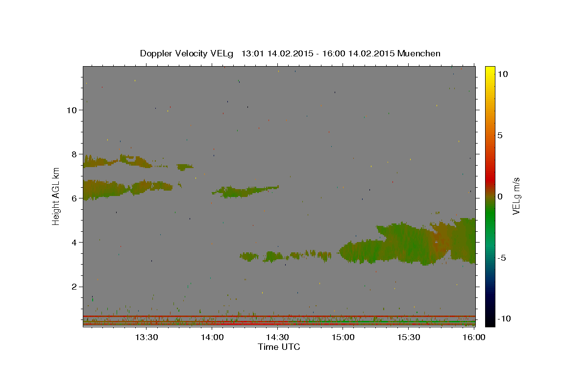Click the large cloud echo near 15:30
This screenshot has height=392, width=588.
407,243
